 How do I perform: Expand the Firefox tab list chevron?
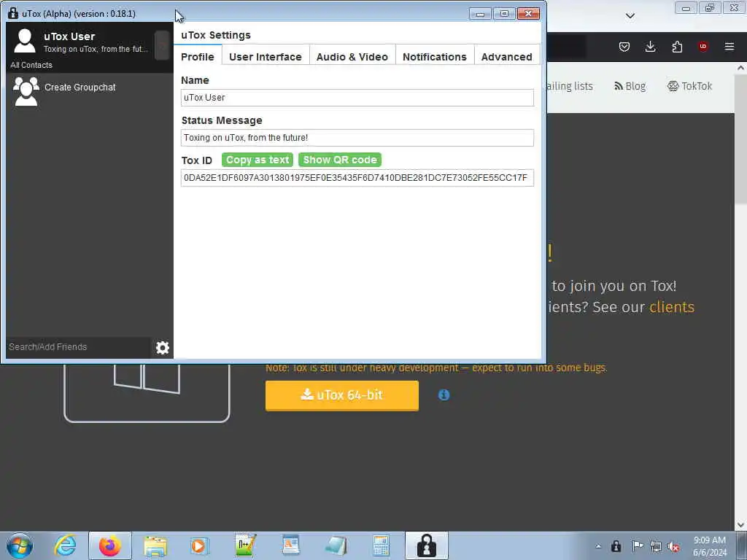click(x=630, y=16)
